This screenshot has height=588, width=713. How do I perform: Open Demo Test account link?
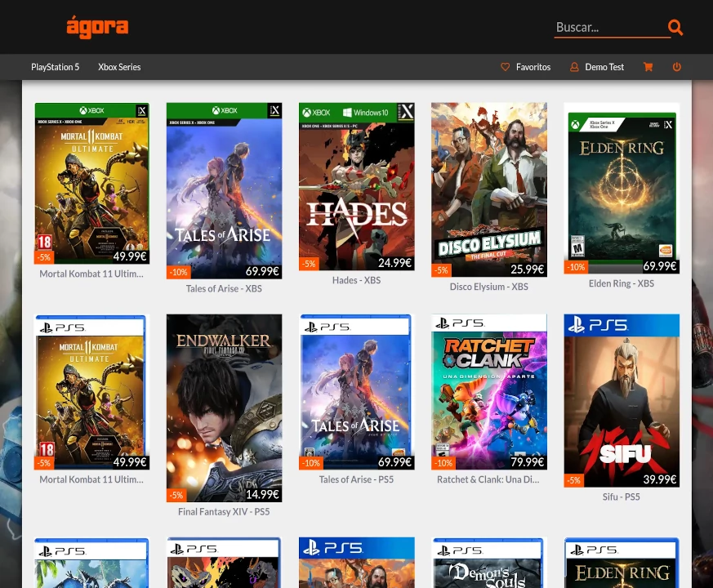604,67
